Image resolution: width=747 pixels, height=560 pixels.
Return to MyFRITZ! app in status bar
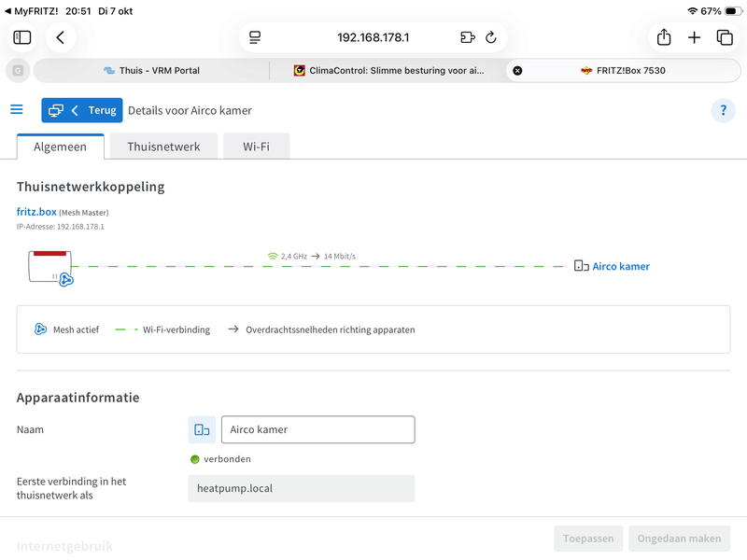pyautogui.click(x=28, y=11)
